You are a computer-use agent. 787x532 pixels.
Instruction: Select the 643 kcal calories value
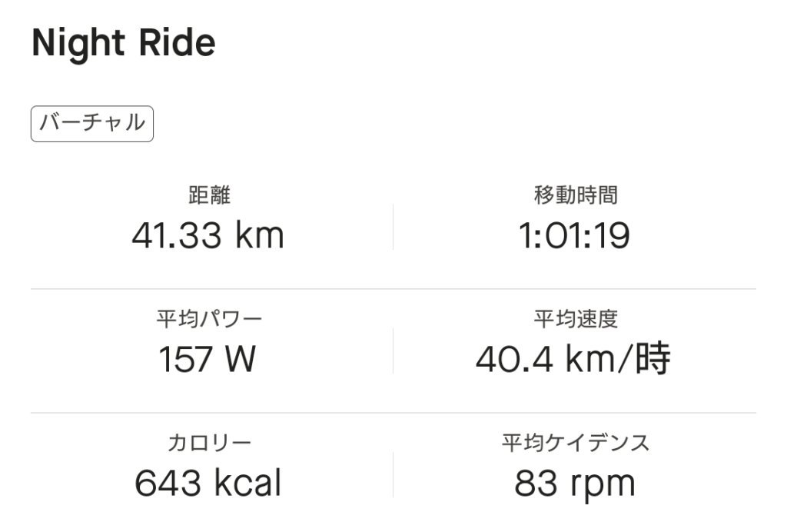pyautogui.click(x=208, y=483)
